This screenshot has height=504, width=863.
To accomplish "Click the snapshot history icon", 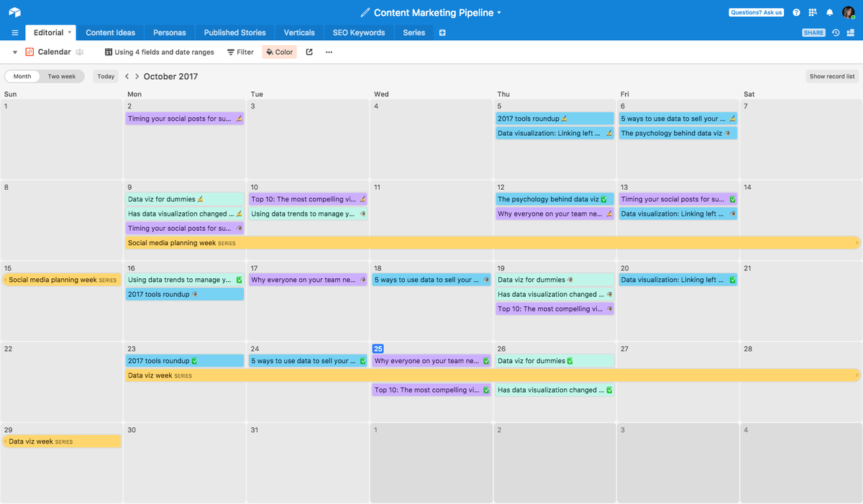I will (x=834, y=32).
